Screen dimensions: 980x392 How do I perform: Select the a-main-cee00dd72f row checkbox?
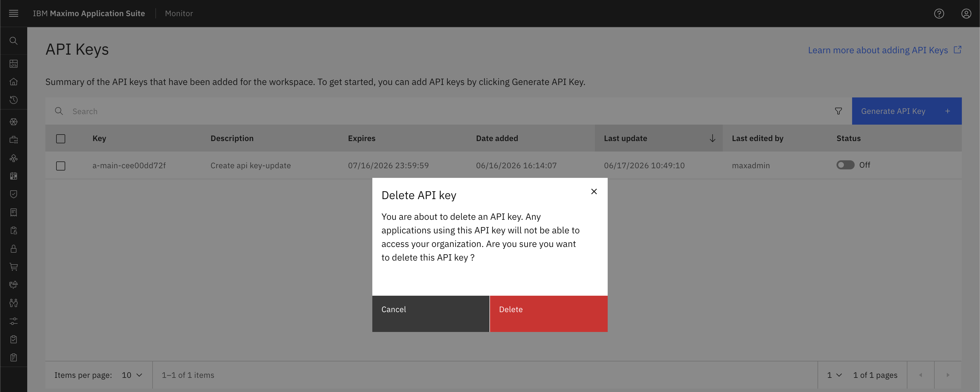(x=60, y=166)
